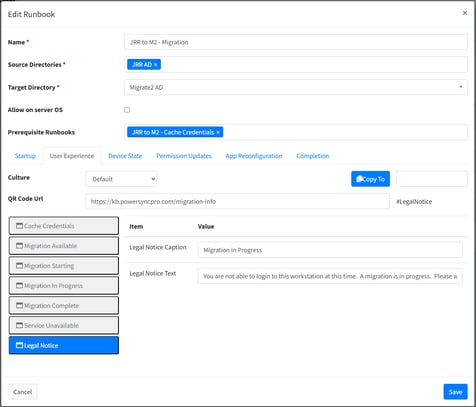Click the Migration In Progress window icon

(20, 286)
